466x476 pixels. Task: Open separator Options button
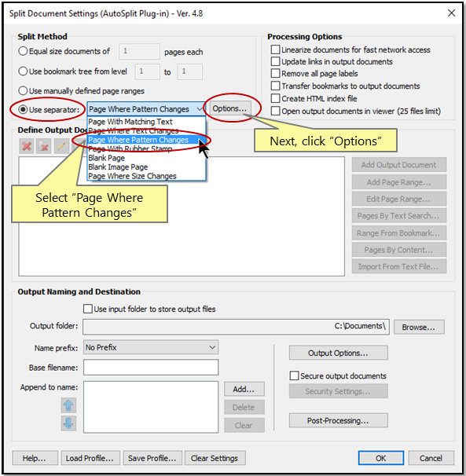point(230,108)
